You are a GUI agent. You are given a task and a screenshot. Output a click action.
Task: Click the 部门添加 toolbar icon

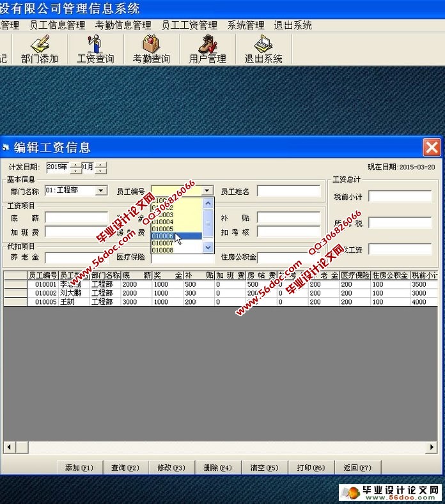click(40, 49)
